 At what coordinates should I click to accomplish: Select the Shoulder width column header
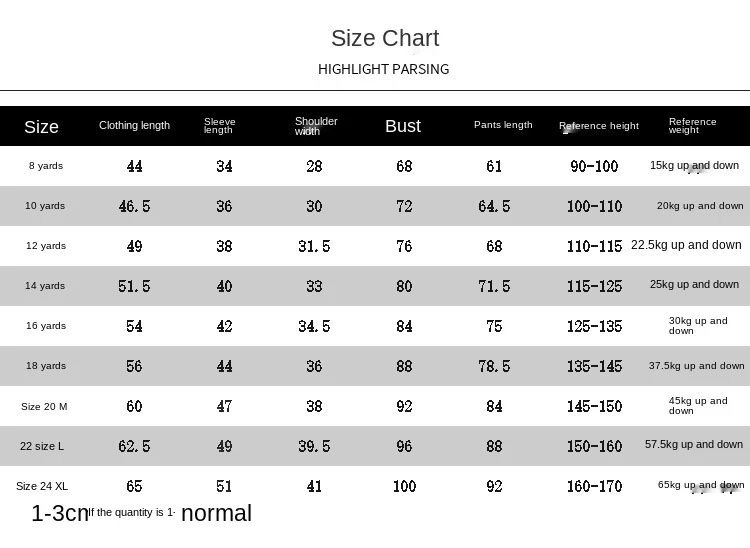point(315,126)
